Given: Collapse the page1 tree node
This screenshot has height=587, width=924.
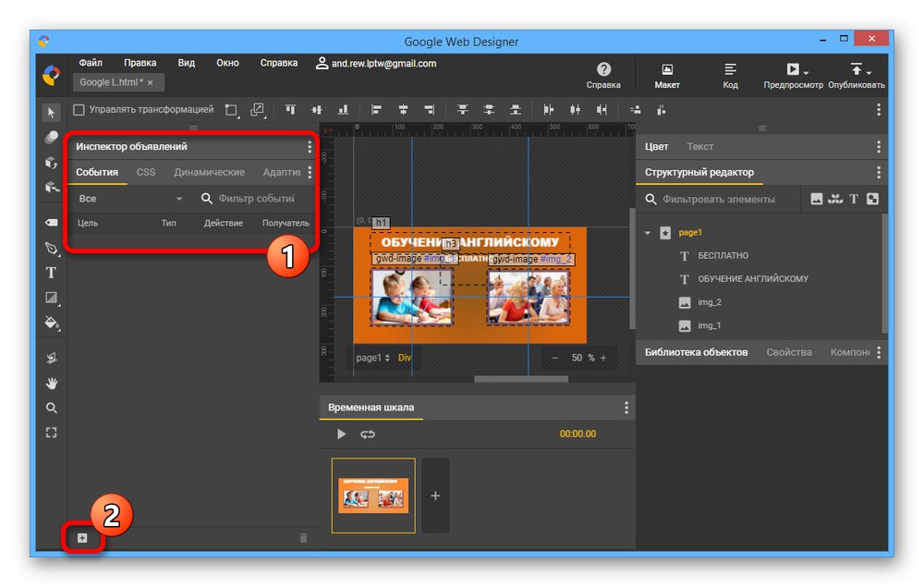Looking at the screenshot, I should tap(648, 233).
